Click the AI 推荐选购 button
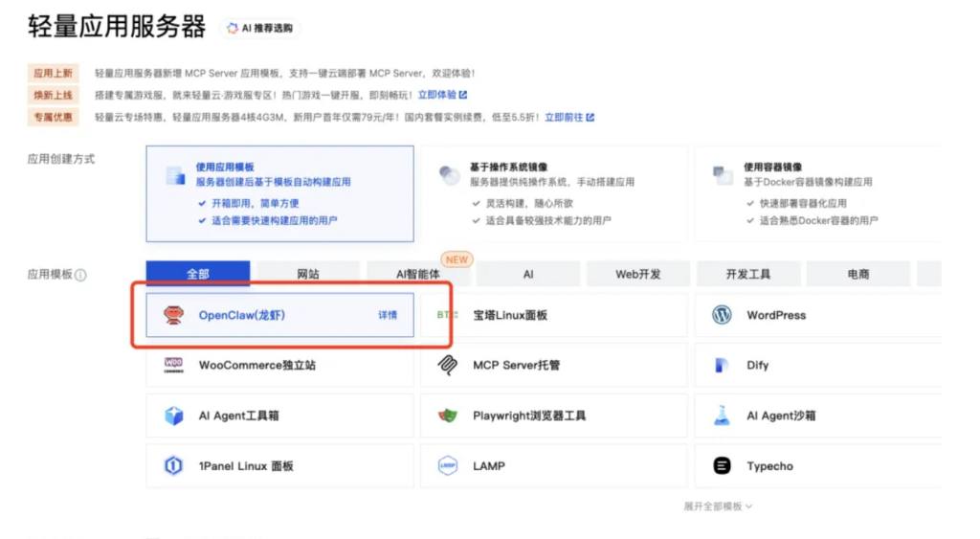The image size is (980, 539). pyautogui.click(x=259, y=29)
